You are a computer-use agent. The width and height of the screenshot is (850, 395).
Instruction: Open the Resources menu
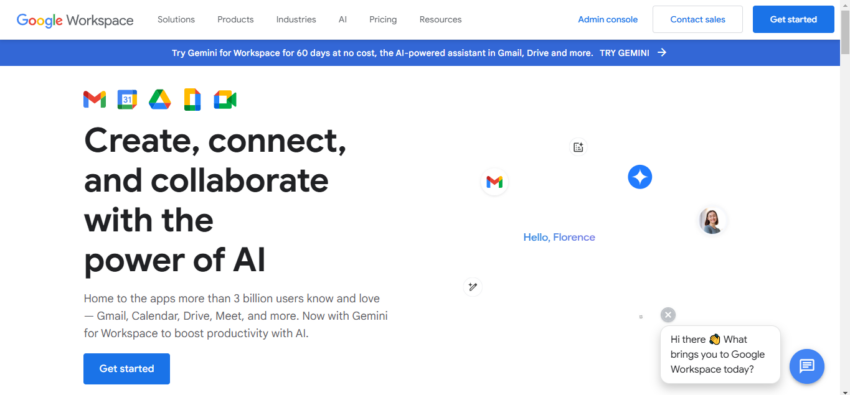[440, 20]
